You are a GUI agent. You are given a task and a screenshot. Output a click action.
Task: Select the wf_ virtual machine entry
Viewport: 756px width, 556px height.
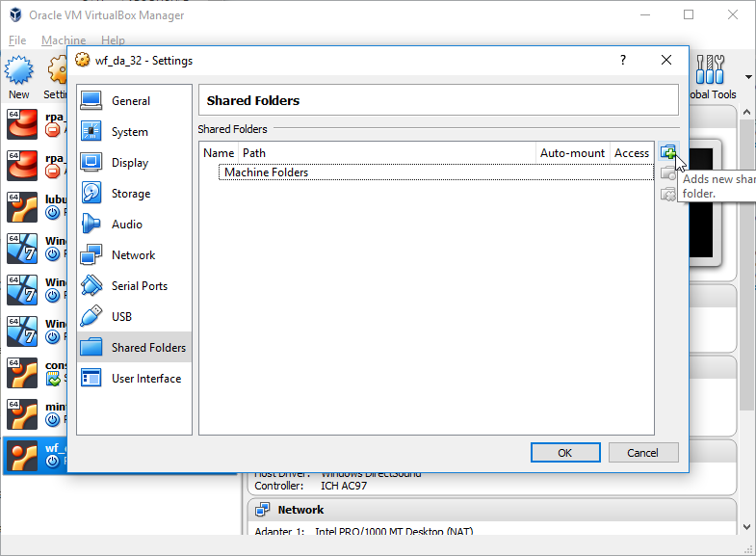36,455
